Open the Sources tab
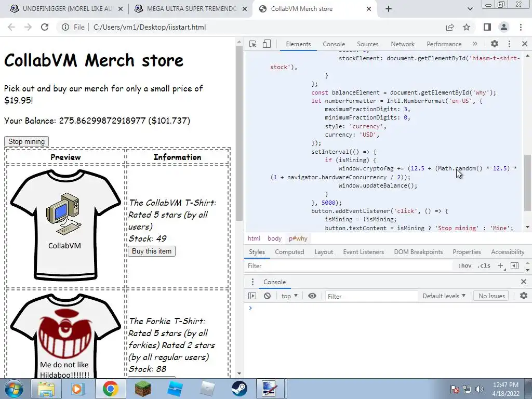532x399 pixels. pyautogui.click(x=367, y=44)
